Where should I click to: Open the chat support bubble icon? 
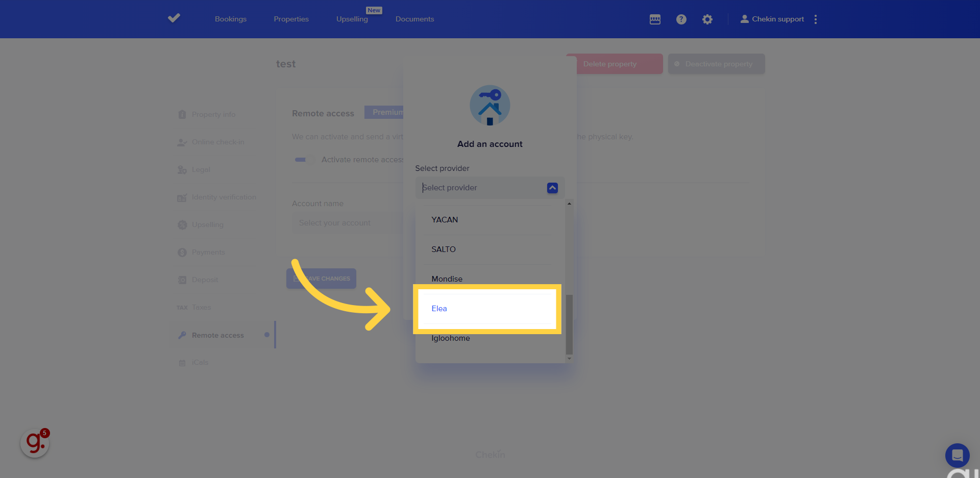(x=958, y=455)
